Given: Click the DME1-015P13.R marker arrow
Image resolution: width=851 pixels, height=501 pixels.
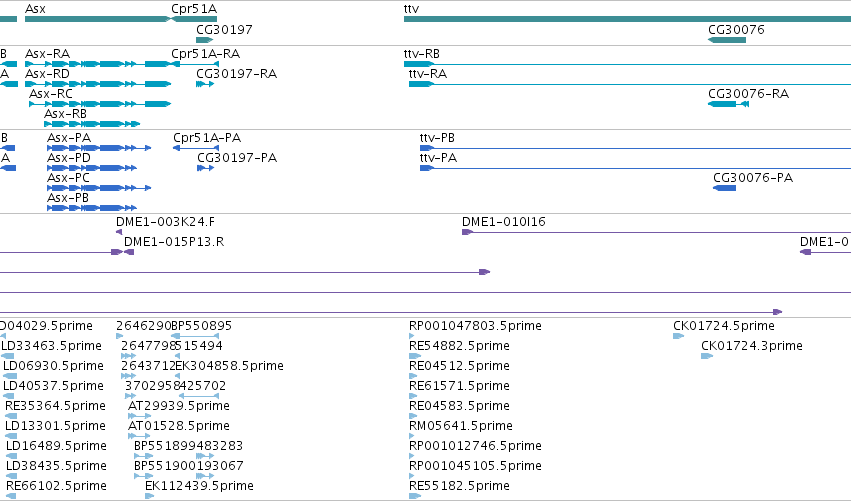Looking at the screenshot, I should (129, 252).
